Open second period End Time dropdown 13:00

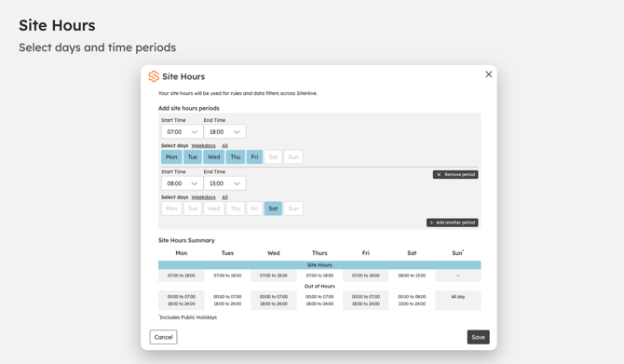click(224, 183)
